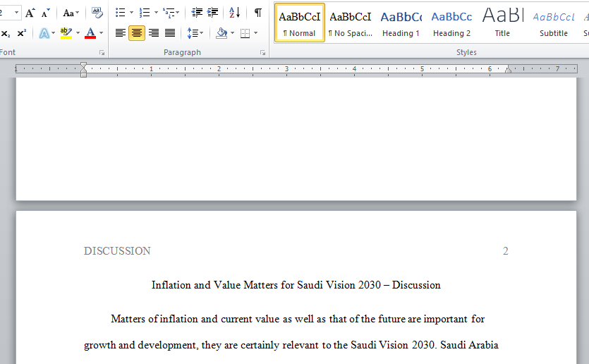The width and height of the screenshot is (589, 364).
Task: Click the Text Effects icon
Action: 44,33
